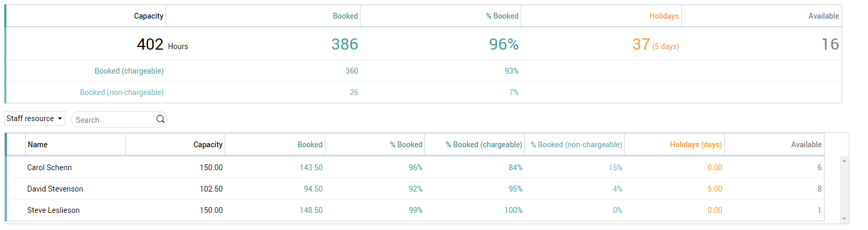
Task: Select Steve Leslieson in the staff list
Action: pos(54,210)
